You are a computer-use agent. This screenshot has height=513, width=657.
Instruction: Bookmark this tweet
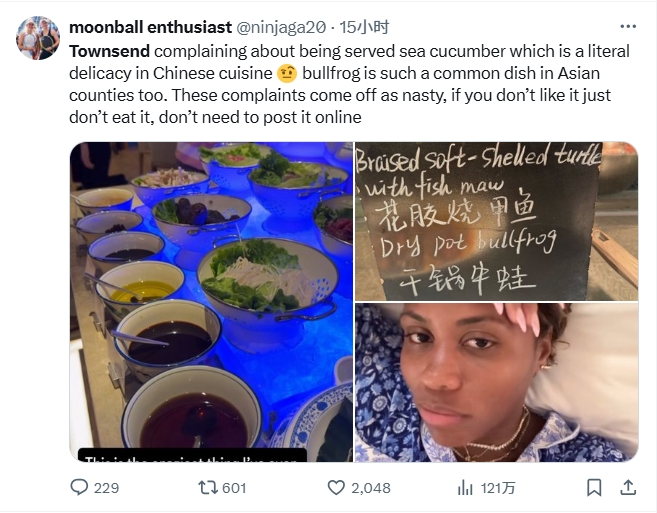pyautogui.click(x=594, y=487)
